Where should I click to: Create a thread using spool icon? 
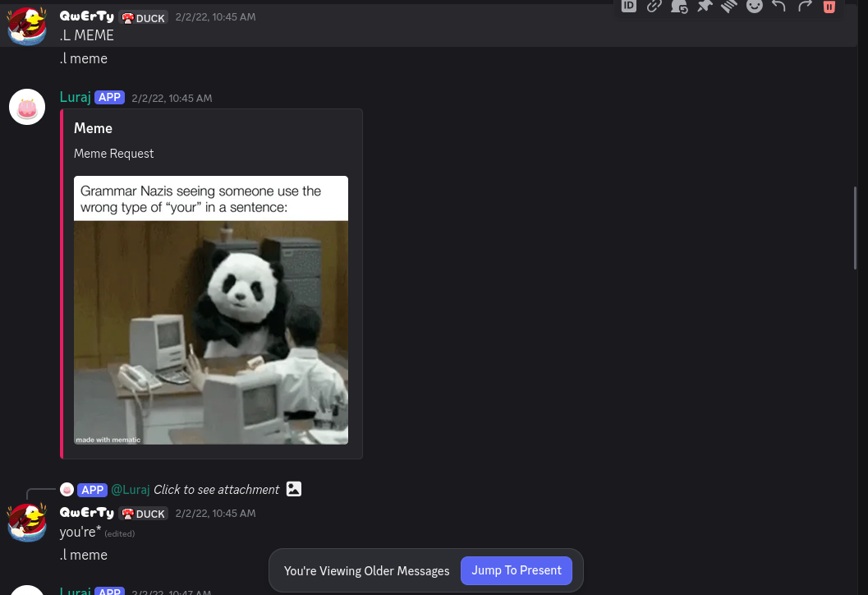point(729,6)
